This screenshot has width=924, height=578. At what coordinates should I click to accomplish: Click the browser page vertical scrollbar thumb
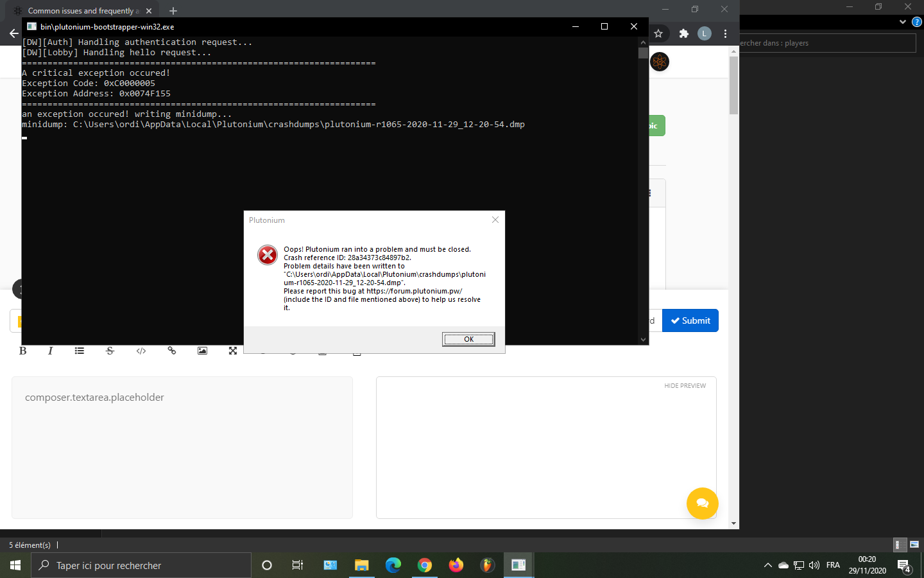734,85
